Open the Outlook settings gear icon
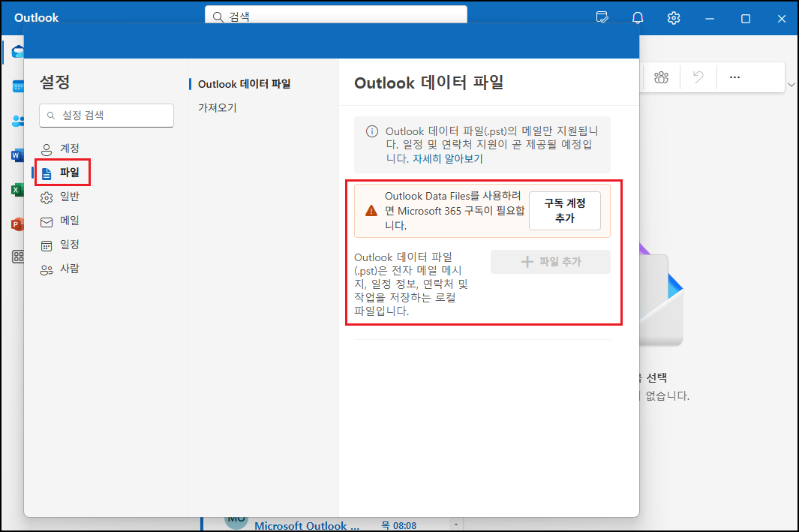The width and height of the screenshot is (799, 532). [674, 18]
